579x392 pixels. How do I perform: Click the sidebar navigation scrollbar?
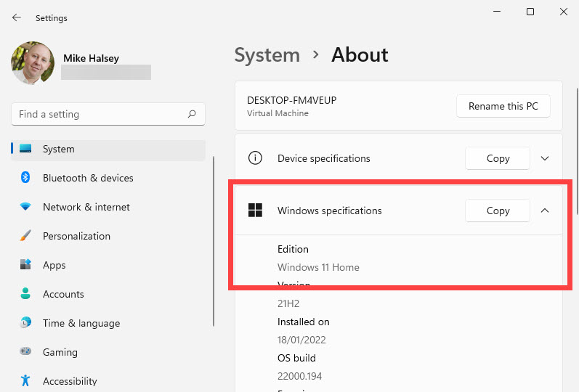pyautogui.click(x=214, y=242)
